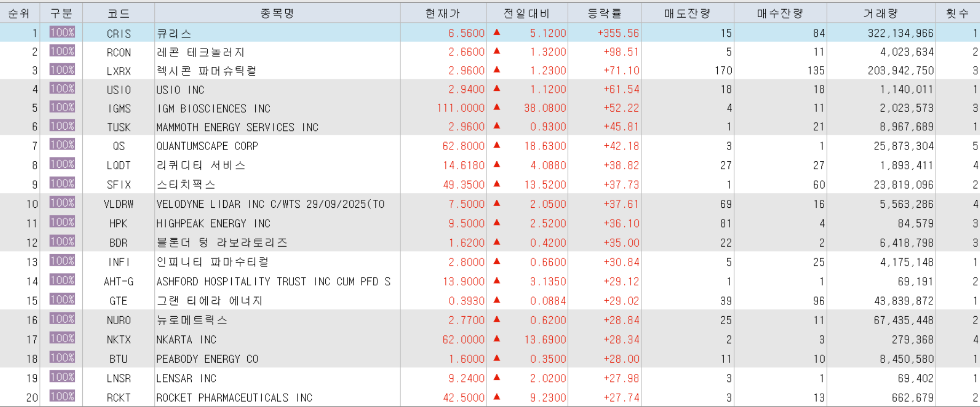
Task: Sort by 거래량 column header
Action: pos(881,13)
